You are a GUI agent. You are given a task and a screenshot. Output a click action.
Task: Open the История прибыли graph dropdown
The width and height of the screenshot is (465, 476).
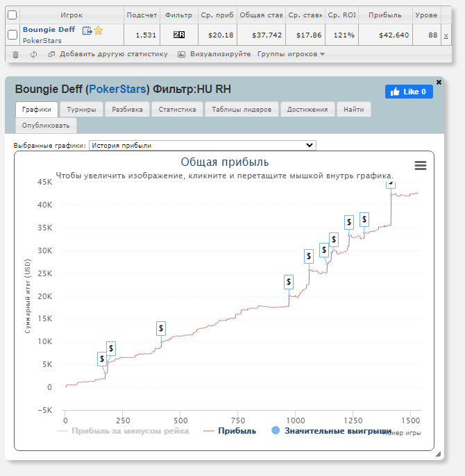(x=202, y=145)
